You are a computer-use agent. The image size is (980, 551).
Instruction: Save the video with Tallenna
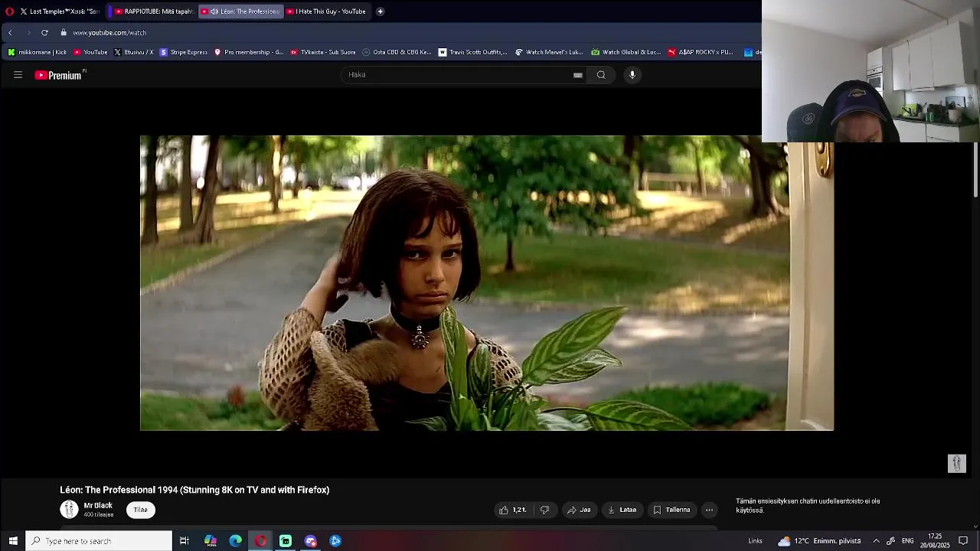pos(671,510)
